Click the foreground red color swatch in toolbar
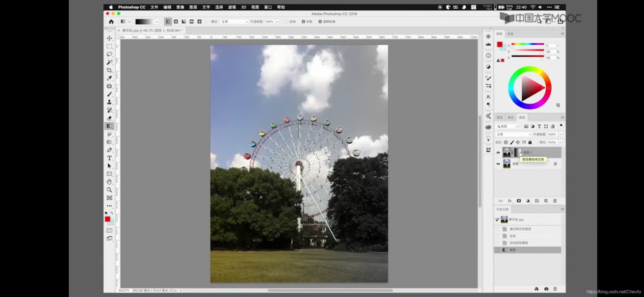Screen dimensions: 644x297 [x=108, y=219]
